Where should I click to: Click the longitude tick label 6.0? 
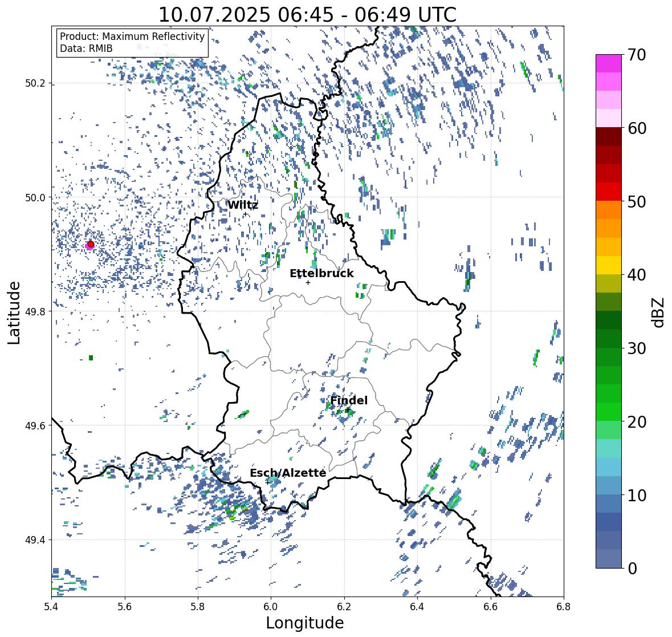(x=271, y=607)
